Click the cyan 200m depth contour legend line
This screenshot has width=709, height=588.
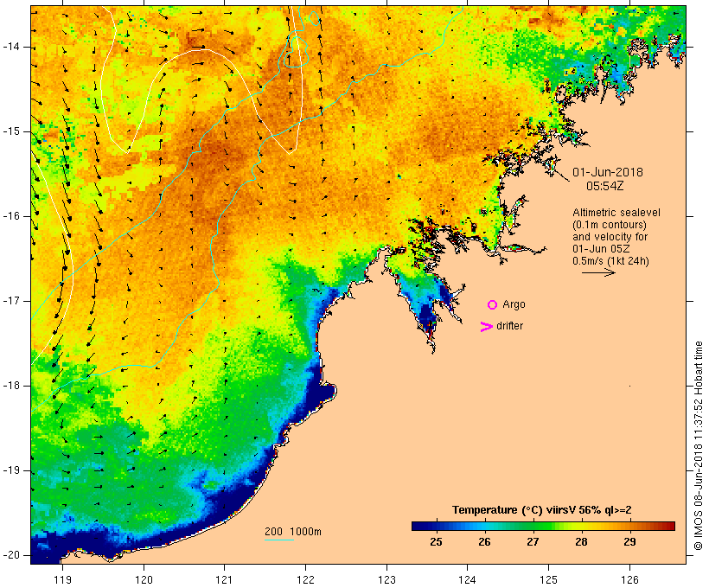coord(279,540)
